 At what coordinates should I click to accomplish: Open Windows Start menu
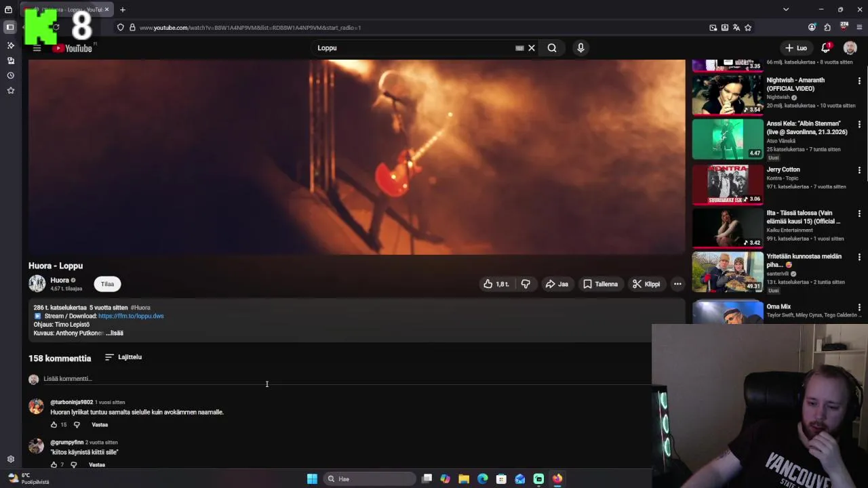pyautogui.click(x=312, y=479)
